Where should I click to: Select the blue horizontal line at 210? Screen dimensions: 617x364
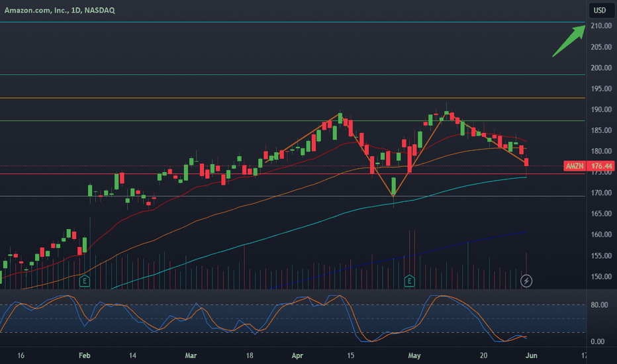tap(293, 23)
